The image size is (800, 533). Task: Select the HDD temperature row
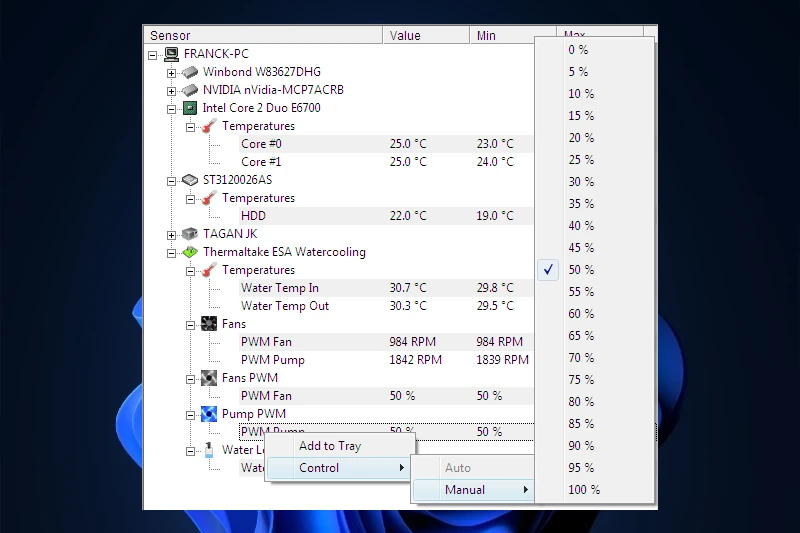click(386, 216)
